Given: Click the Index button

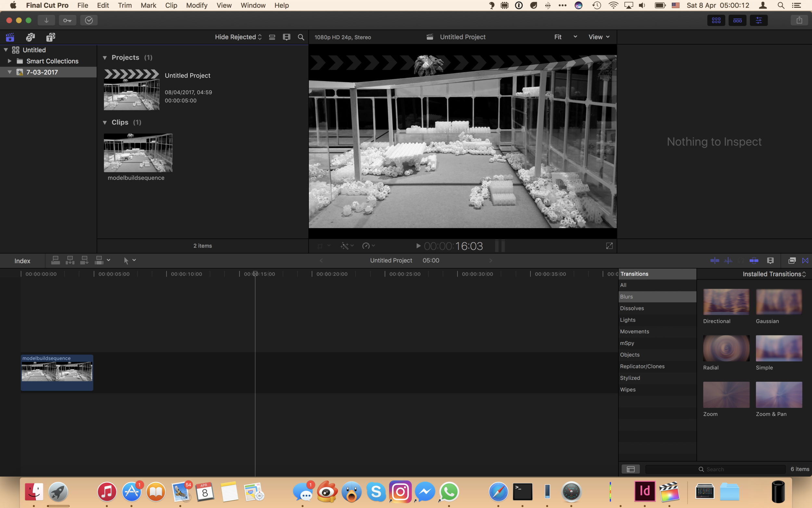Looking at the screenshot, I should coord(22,261).
